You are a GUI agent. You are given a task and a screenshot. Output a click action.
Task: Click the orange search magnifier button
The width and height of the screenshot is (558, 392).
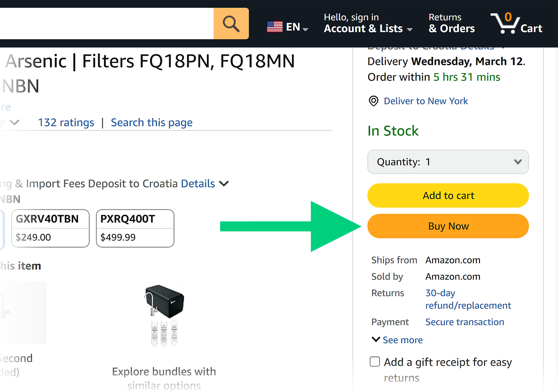231,24
